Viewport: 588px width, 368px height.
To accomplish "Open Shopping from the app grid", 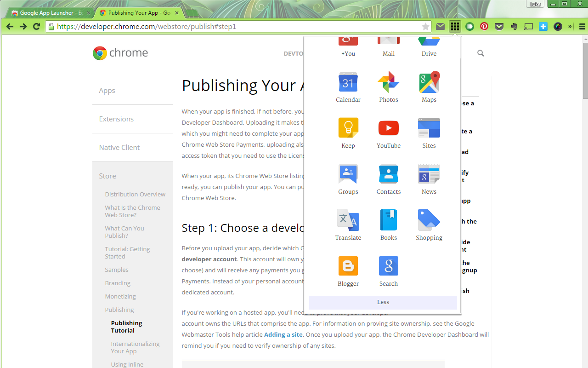I will 429,225.
